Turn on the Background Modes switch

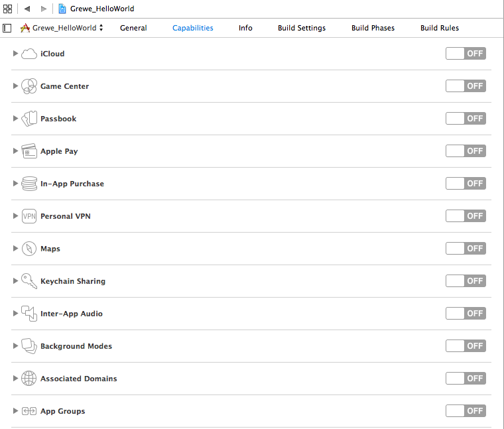click(466, 346)
